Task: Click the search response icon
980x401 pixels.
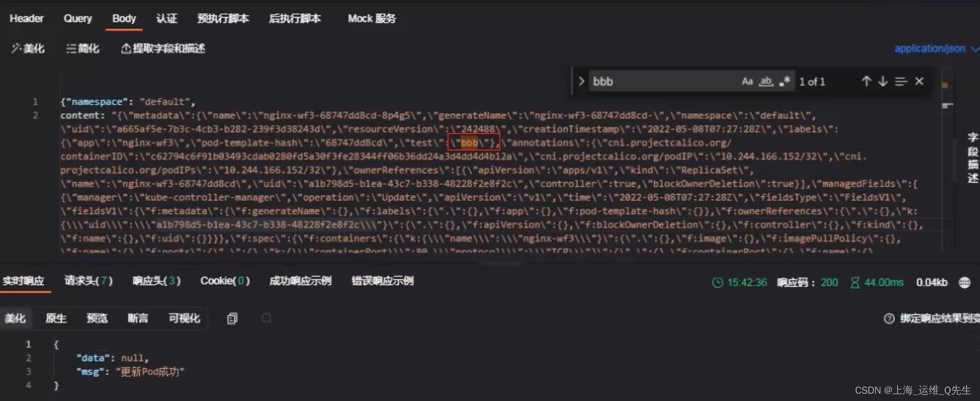Action: 266,318
